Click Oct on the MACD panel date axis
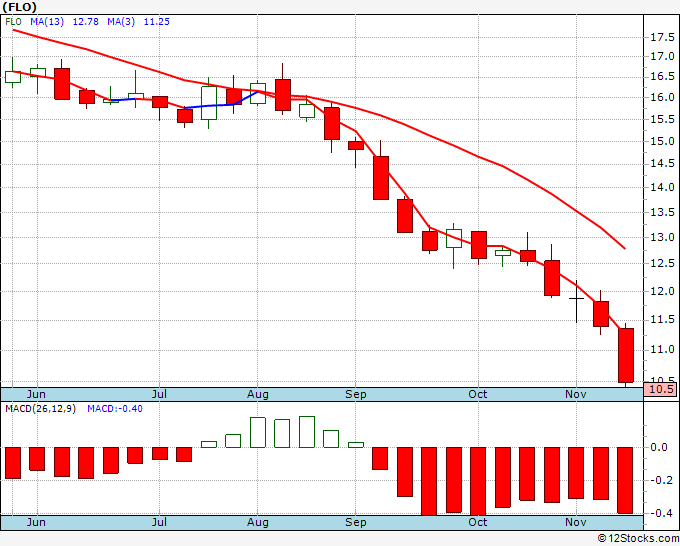680x546 pixels. (x=478, y=522)
